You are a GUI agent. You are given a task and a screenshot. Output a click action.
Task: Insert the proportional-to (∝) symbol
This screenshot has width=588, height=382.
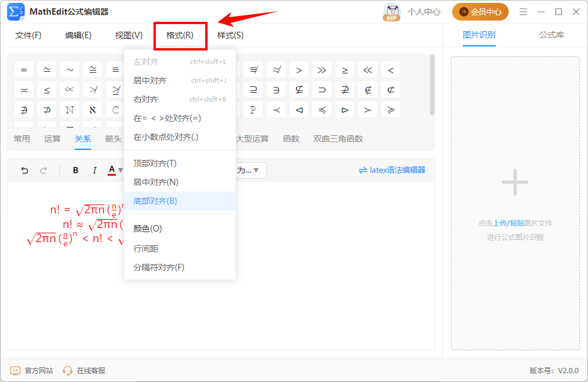click(70, 90)
